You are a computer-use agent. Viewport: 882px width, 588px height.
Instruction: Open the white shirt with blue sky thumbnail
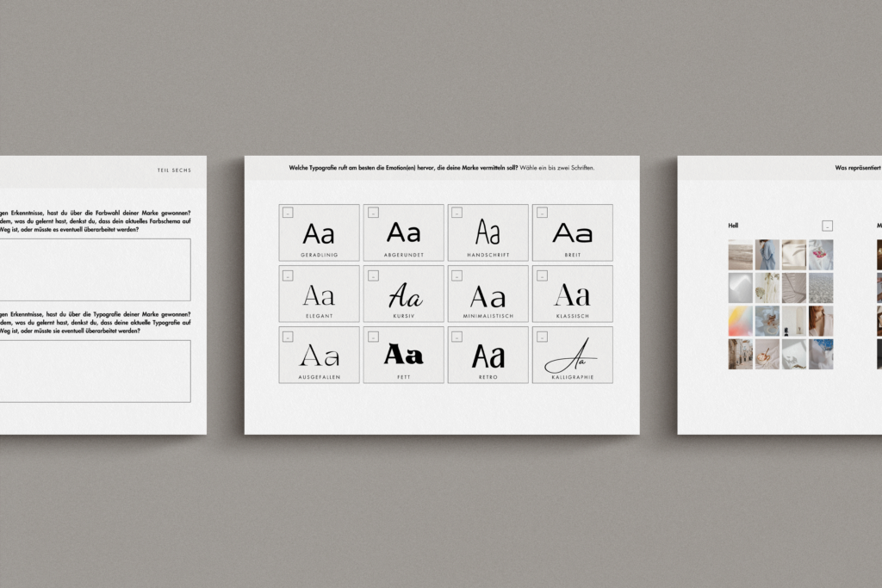coord(821,354)
